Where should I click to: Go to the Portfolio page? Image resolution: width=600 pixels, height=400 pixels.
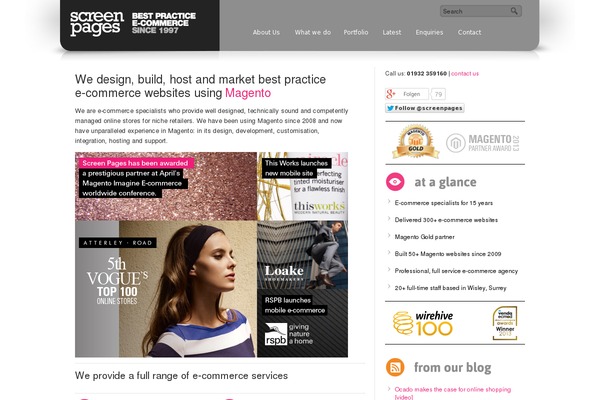click(356, 33)
